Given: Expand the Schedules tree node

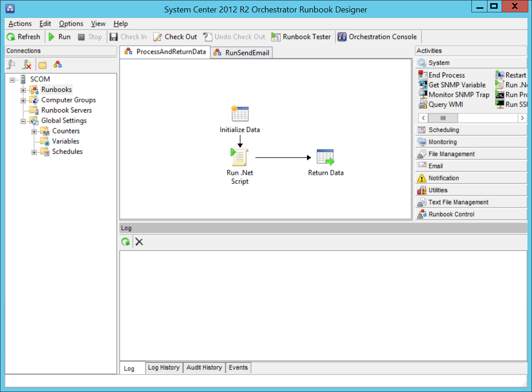Looking at the screenshot, I should pos(34,152).
